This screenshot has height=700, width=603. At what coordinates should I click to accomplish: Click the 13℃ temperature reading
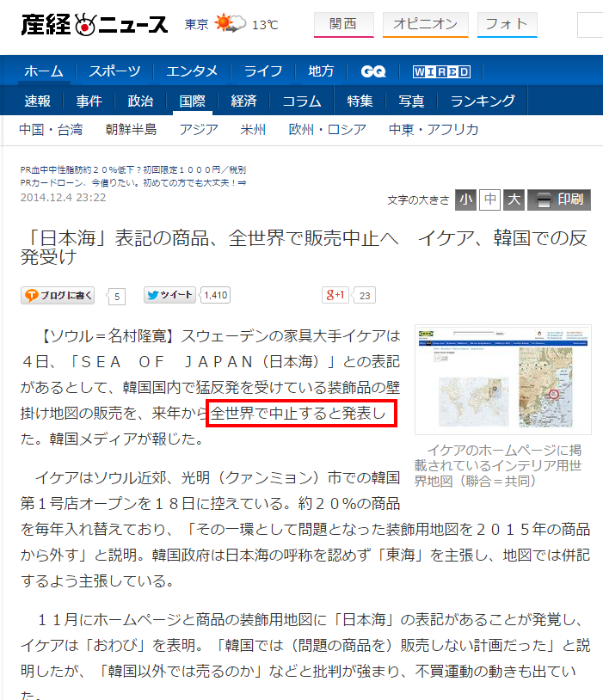(x=265, y=25)
